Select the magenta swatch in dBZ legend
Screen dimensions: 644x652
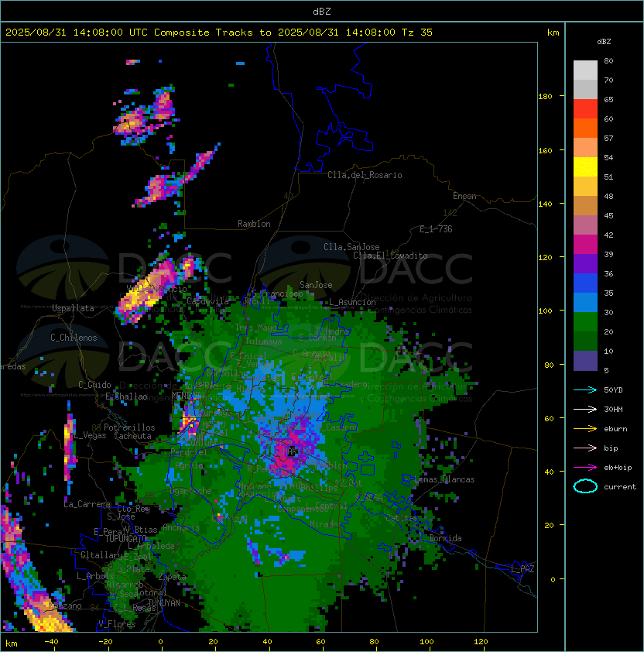585,245
